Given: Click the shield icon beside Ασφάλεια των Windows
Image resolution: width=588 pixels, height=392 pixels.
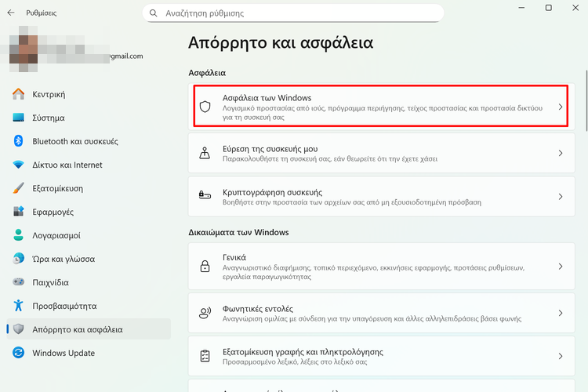Looking at the screenshot, I should pyautogui.click(x=205, y=107).
